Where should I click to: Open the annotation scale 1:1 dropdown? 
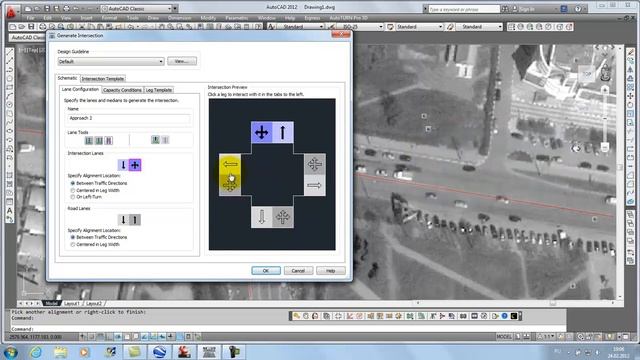(x=546, y=337)
